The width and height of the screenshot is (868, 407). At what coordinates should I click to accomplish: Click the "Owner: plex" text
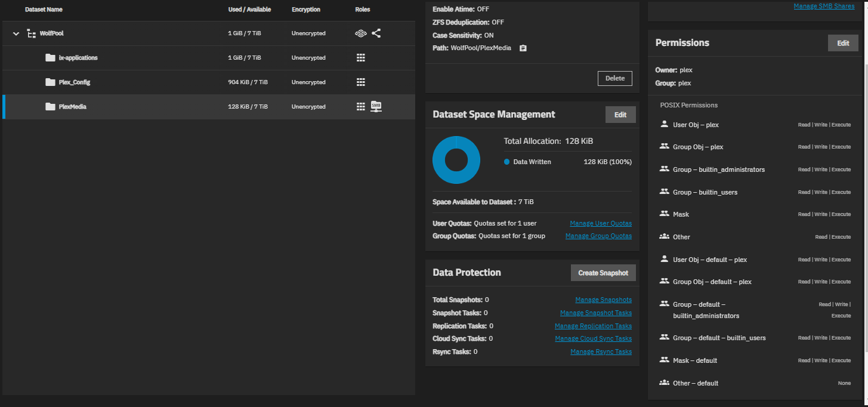(674, 70)
